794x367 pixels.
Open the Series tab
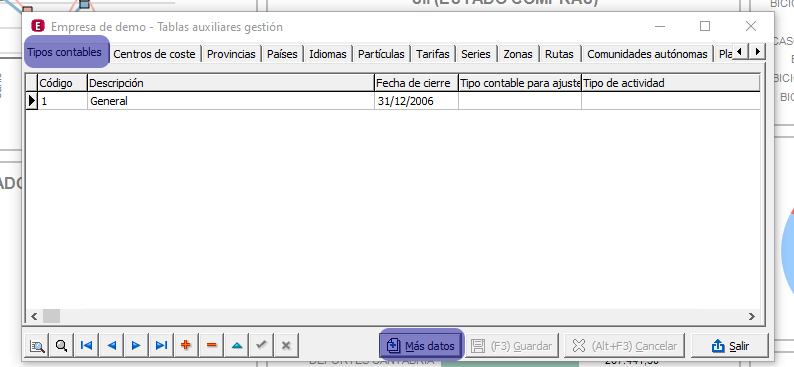[x=476, y=54]
